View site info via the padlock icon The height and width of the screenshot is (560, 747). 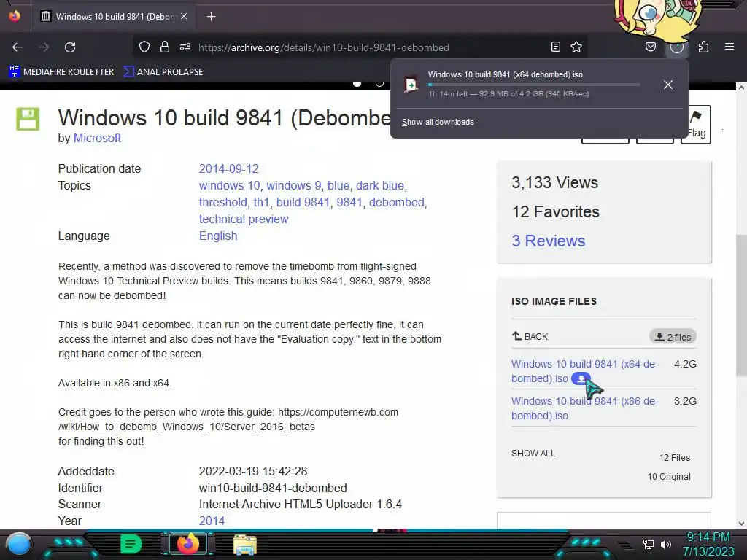tap(165, 47)
